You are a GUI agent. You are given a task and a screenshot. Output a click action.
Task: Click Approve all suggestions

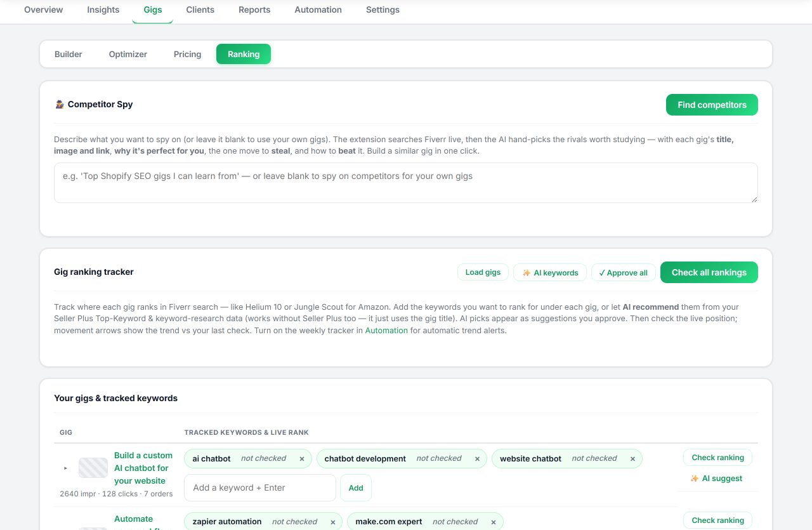[x=623, y=272]
